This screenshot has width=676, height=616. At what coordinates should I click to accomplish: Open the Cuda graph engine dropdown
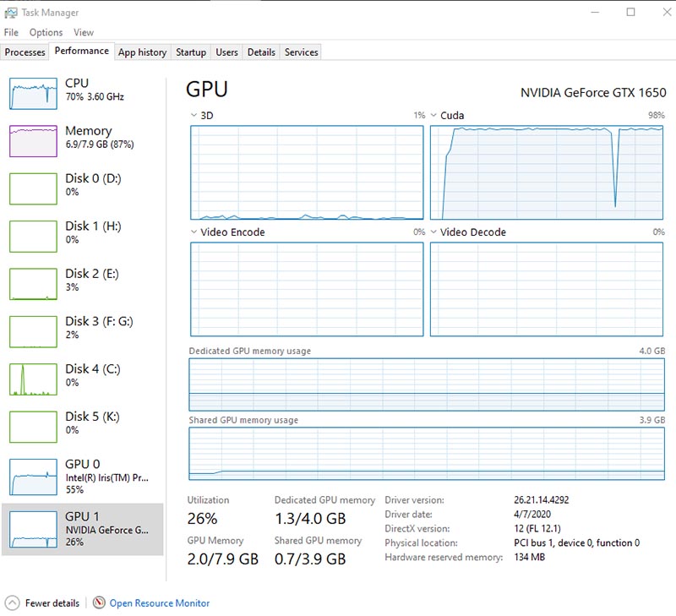pyautogui.click(x=433, y=115)
